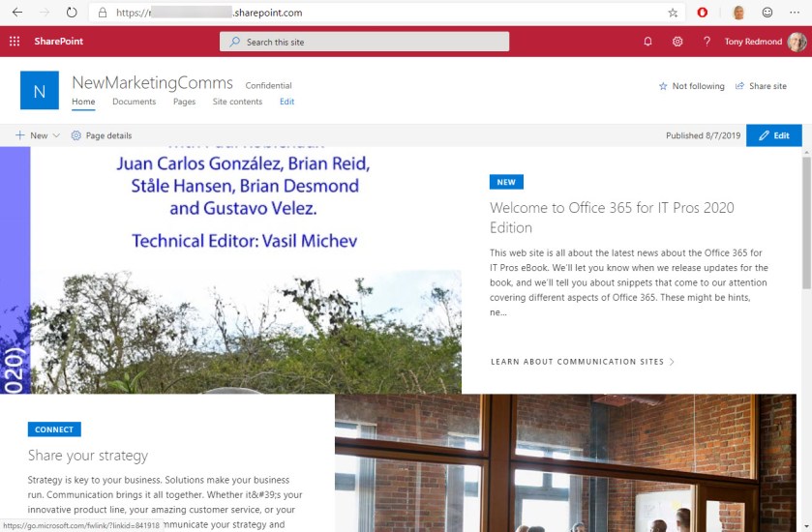Open the Documents navigation tab
The height and width of the screenshot is (532, 812).
(x=135, y=102)
